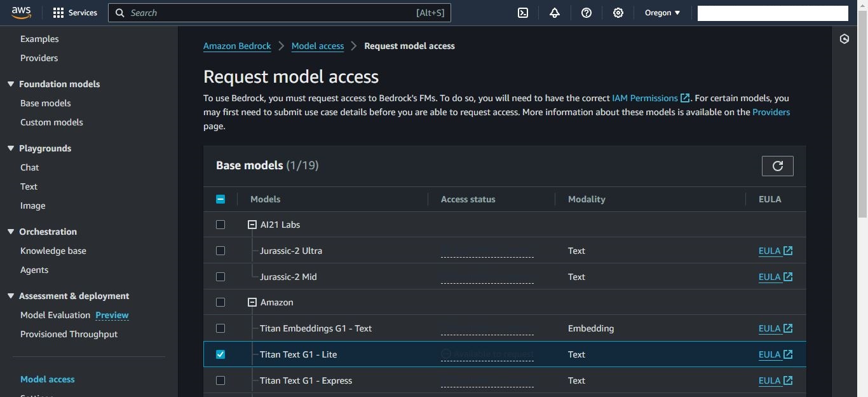
Task: Select Model access in the sidebar
Action: [x=48, y=379]
